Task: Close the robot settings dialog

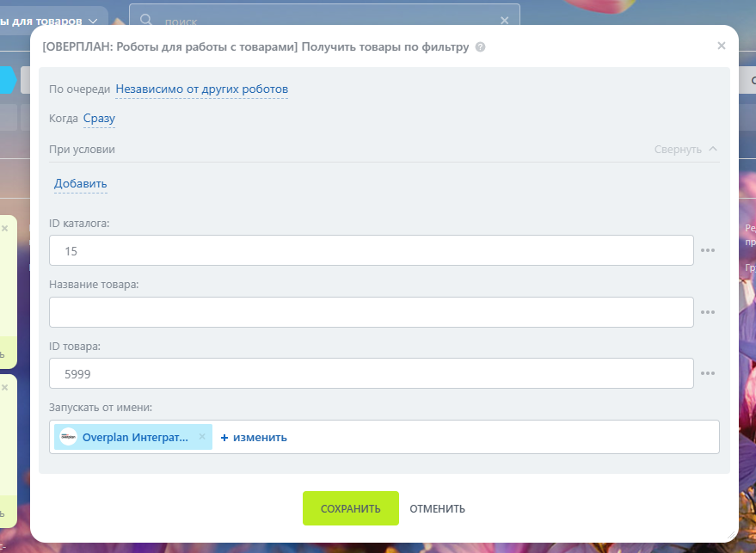Action: tap(721, 46)
